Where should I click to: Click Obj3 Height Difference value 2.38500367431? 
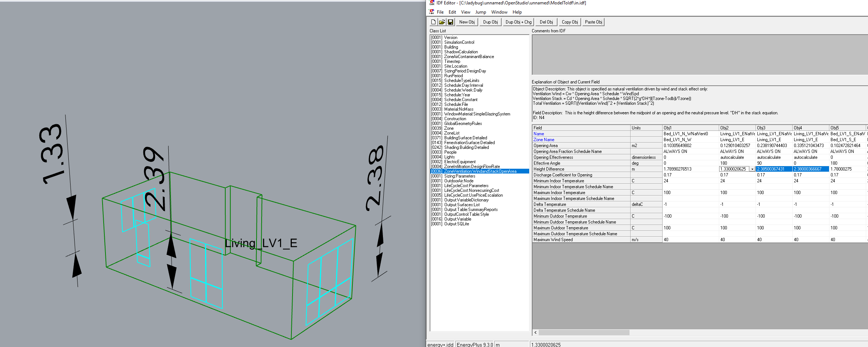point(774,169)
